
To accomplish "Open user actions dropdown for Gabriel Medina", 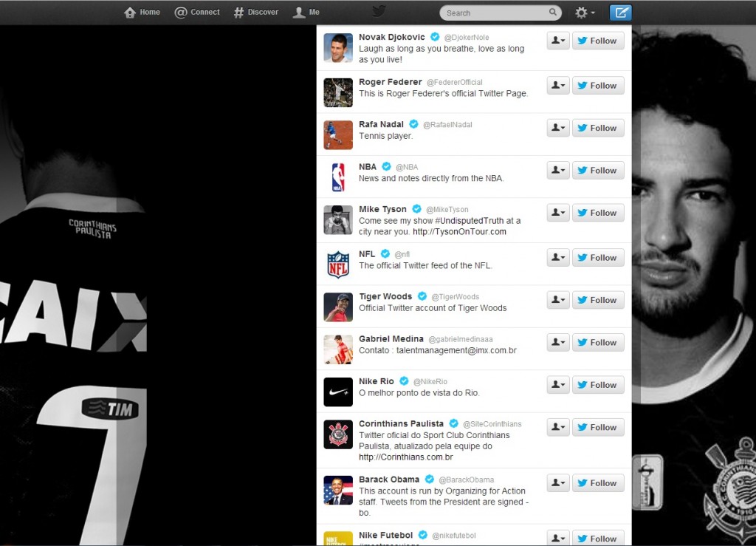I will (558, 343).
